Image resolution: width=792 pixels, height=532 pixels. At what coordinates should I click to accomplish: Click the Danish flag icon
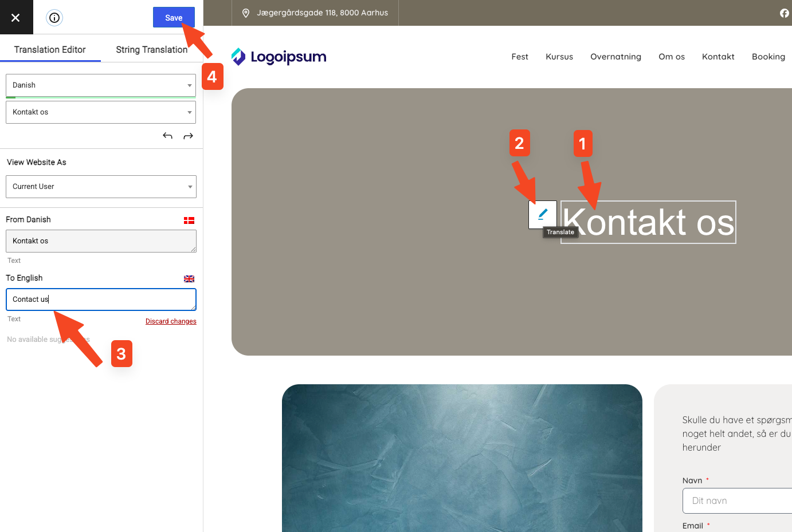coord(189,220)
